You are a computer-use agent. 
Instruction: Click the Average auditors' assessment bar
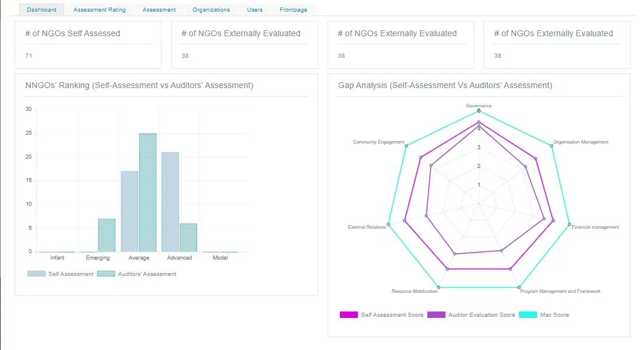tap(148, 193)
